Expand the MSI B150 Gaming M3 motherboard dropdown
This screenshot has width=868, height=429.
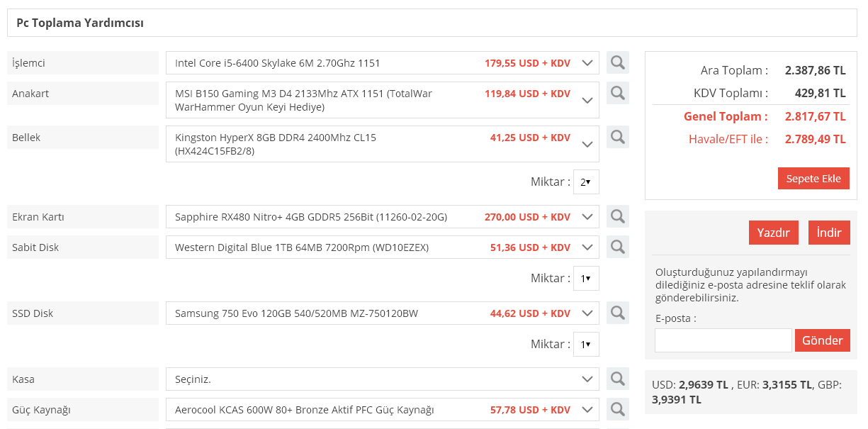pos(383,100)
